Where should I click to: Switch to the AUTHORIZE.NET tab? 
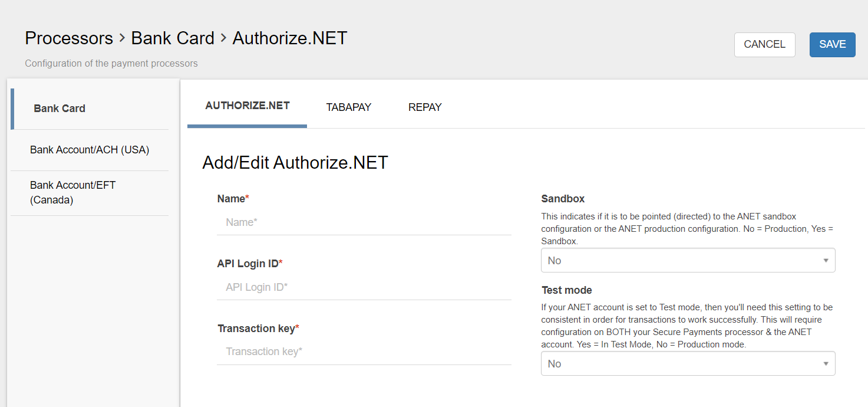(247, 106)
